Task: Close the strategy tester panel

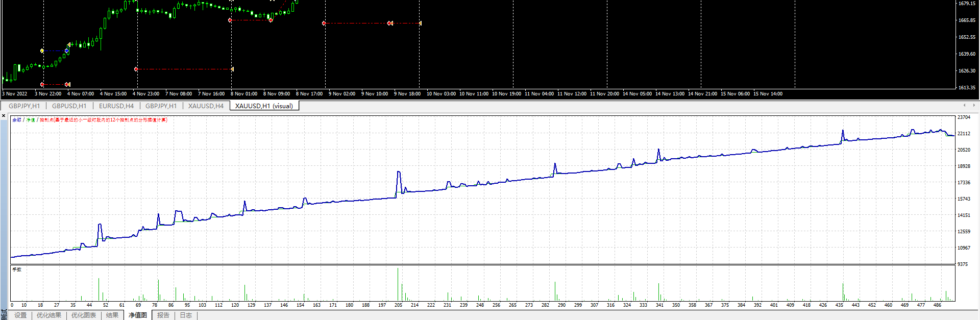Action: pyautogui.click(x=4, y=116)
